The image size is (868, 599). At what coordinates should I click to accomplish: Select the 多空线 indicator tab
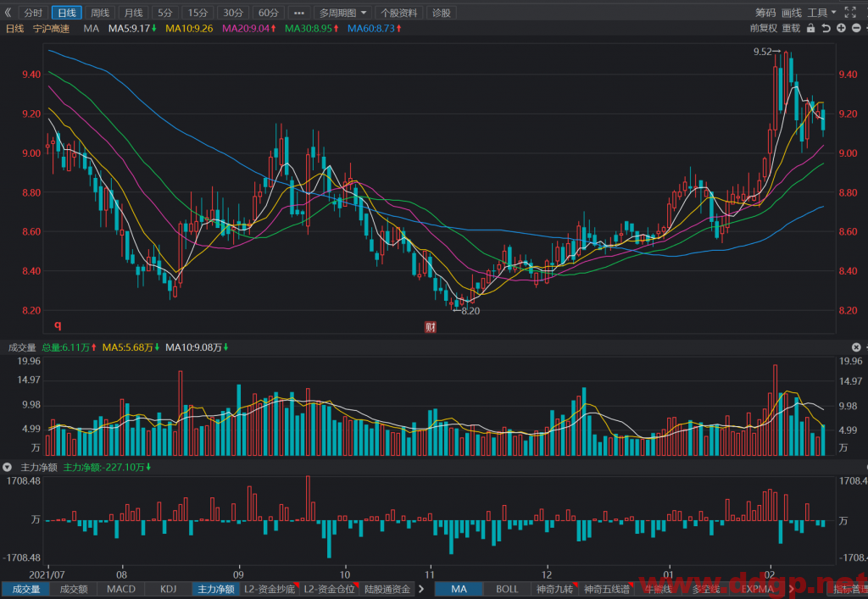coord(706,590)
